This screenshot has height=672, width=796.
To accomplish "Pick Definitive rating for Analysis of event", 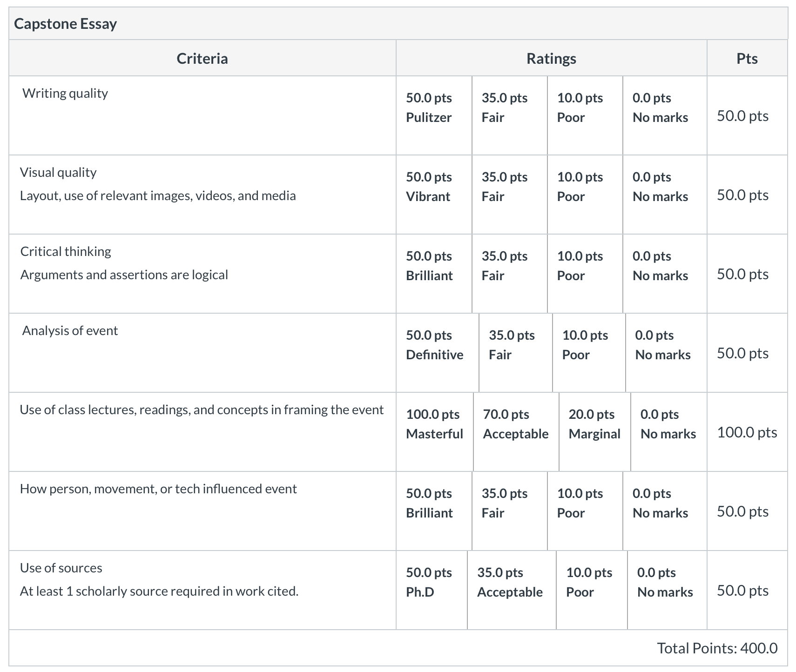I will 438,353.
